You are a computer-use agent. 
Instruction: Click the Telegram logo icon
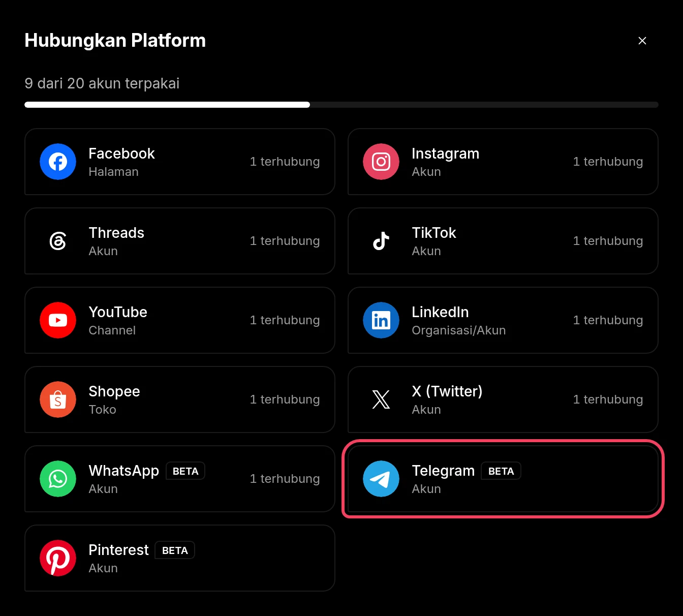coord(381,479)
